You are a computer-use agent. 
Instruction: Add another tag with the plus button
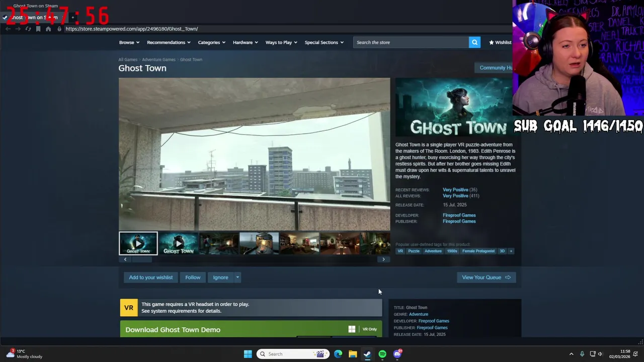click(x=511, y=251)
